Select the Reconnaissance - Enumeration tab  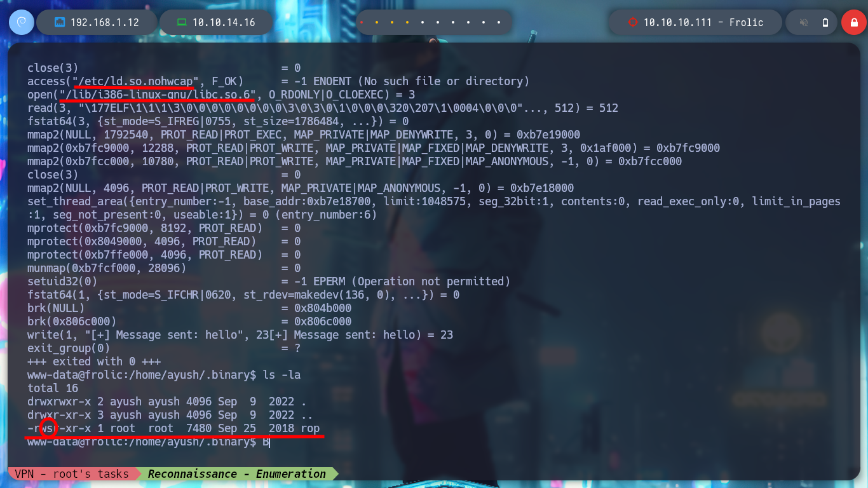(x=237, y=473)
